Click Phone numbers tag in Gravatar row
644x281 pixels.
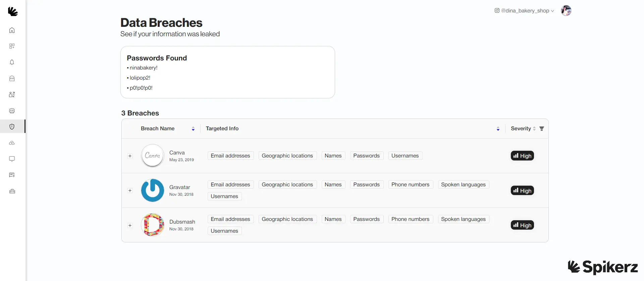point(411,185)
